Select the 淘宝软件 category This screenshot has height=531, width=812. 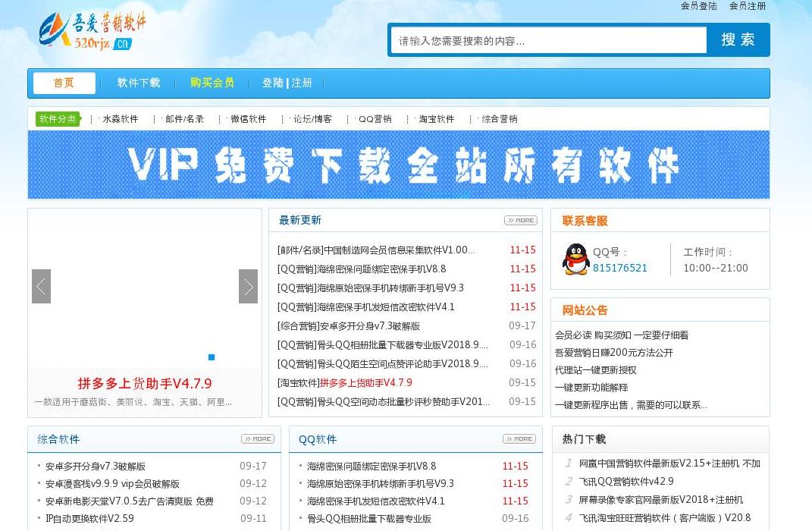tap(437, 119)
